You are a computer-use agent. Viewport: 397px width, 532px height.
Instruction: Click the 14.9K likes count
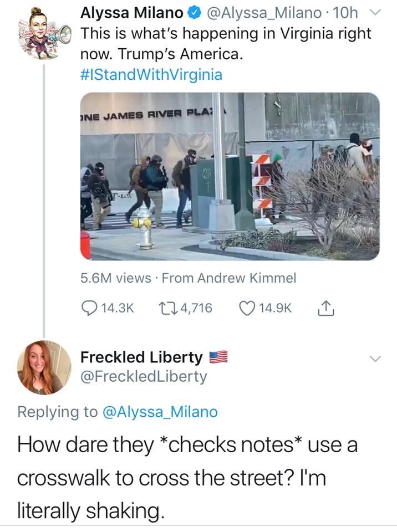275,308
